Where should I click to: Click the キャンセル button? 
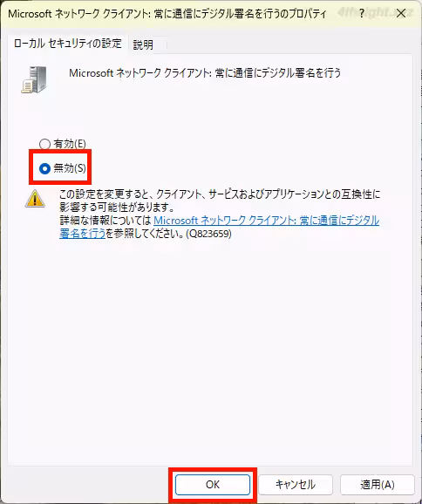[x=296, y=485]
